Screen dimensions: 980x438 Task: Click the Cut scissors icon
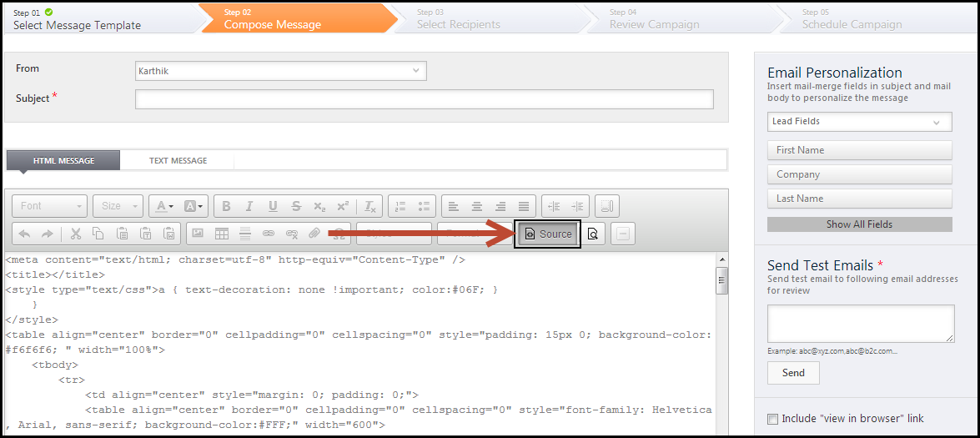pyautogui.click(x=76, y=234)
